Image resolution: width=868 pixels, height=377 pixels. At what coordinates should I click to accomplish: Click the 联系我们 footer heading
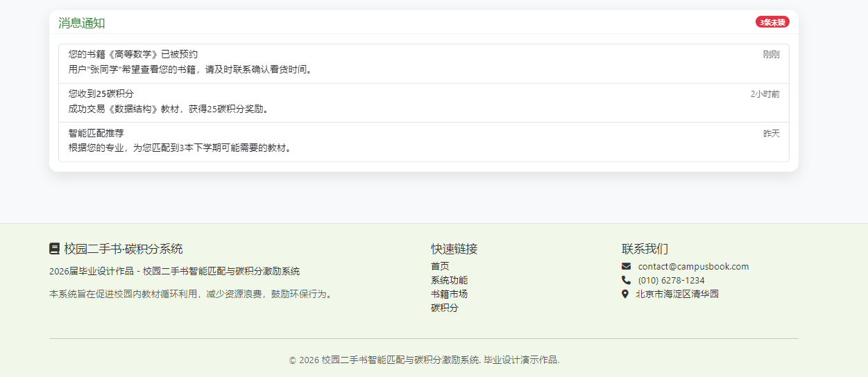645,249
